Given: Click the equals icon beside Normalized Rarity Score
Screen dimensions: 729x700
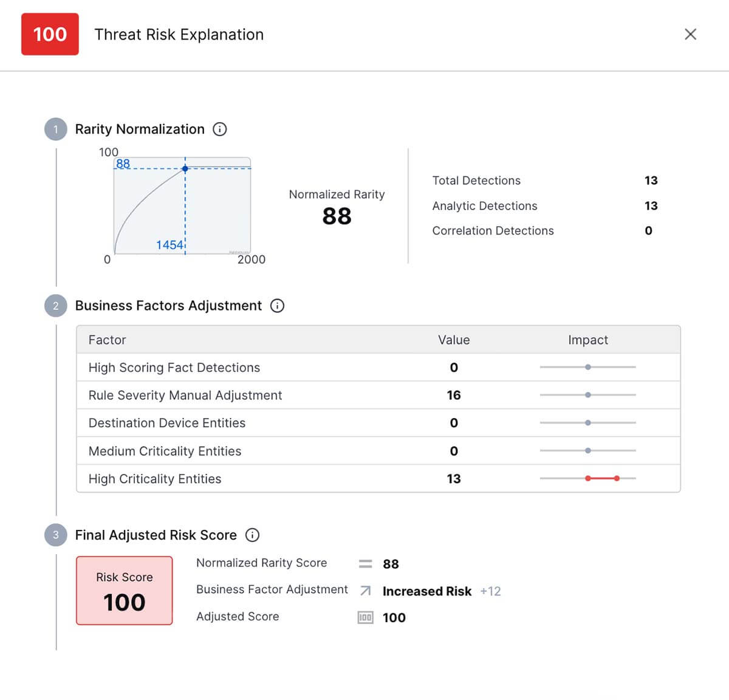Looking at the screenshot, I should coord(364,563).
